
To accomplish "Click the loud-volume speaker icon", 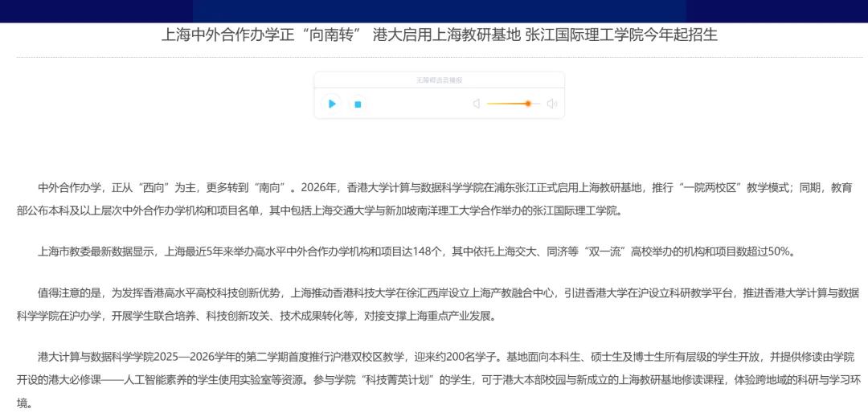I will tap(551, 104).
